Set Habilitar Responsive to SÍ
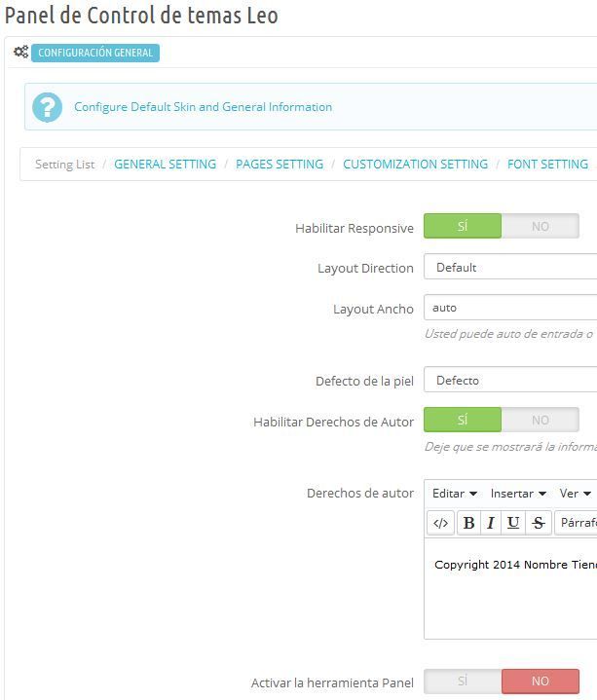Screen dimensions: 597x700 463,226
